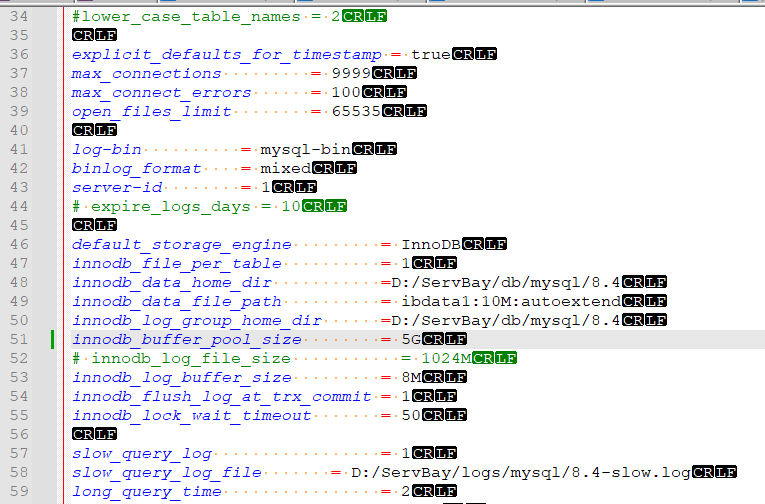Click the InnoDB storage engine value
Image resolution: width=765 pixels, height=504 pixels.
click(431, 244)
